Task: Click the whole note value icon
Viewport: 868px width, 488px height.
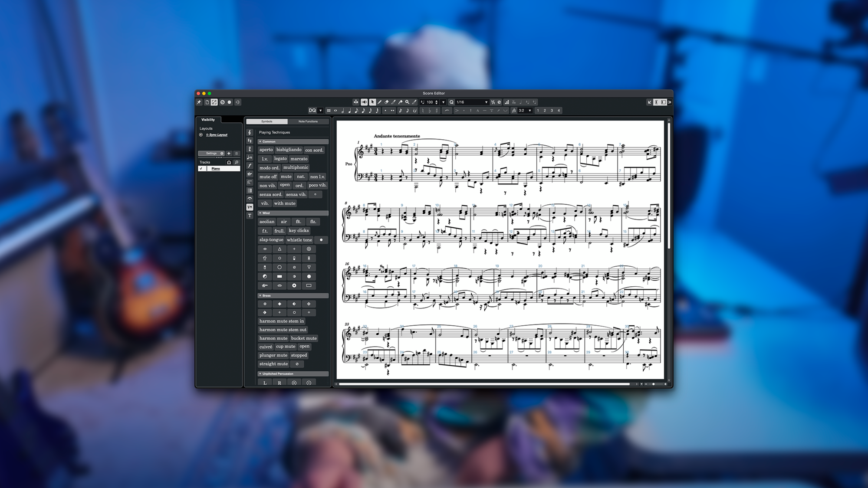Action: [335, 111]
